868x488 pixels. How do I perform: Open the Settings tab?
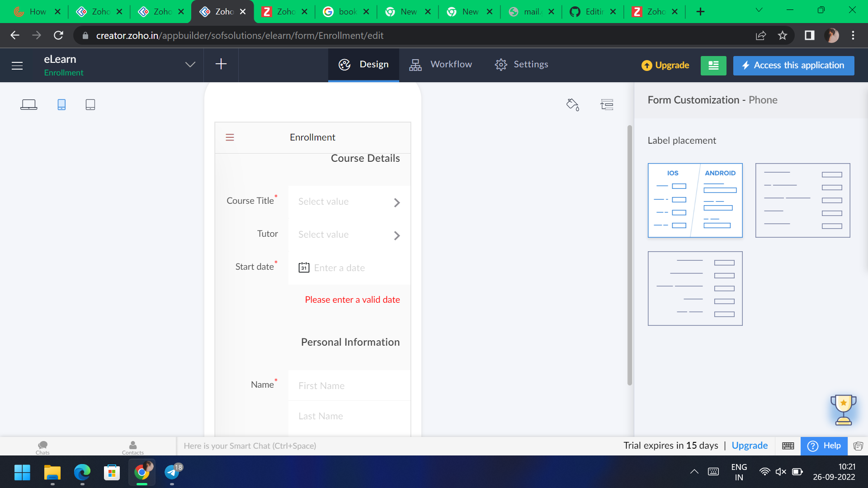[x=521, y=64]
